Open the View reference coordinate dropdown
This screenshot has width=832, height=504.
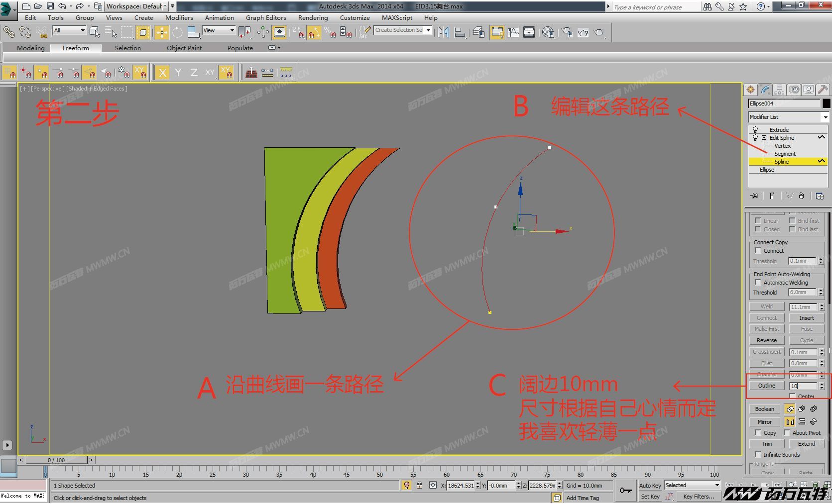(x=219, y=30)
